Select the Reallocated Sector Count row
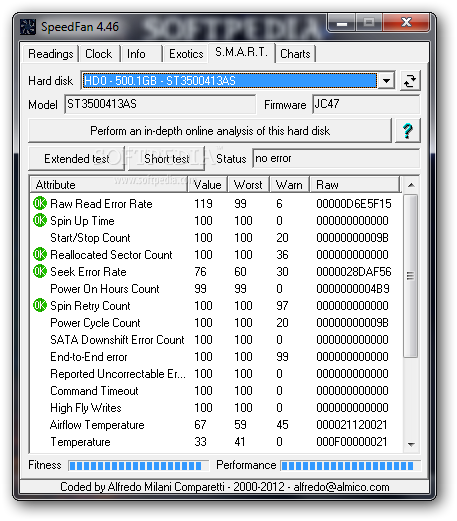The height and width of the screenshot is (521, 457). click(x=216, y=255)
